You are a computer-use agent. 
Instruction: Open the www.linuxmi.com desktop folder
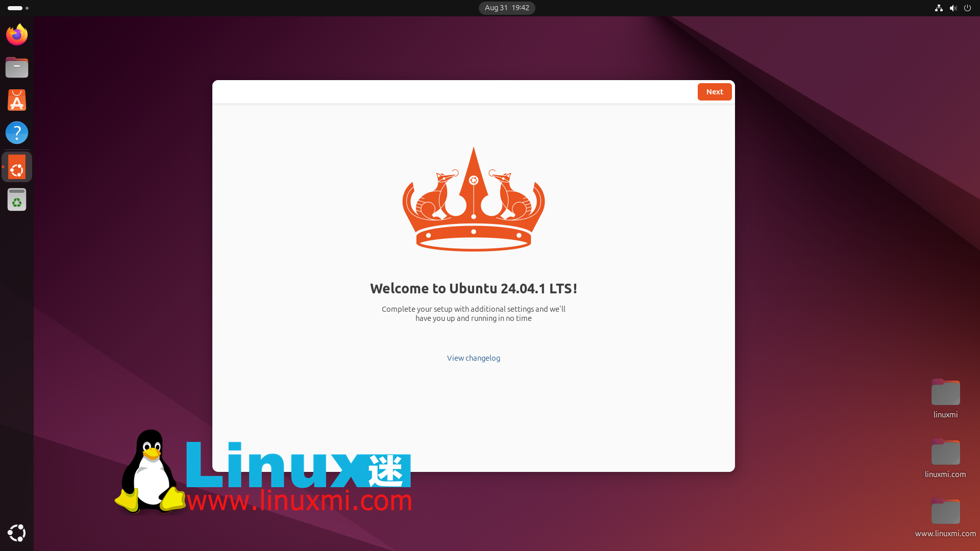(945, 517)
